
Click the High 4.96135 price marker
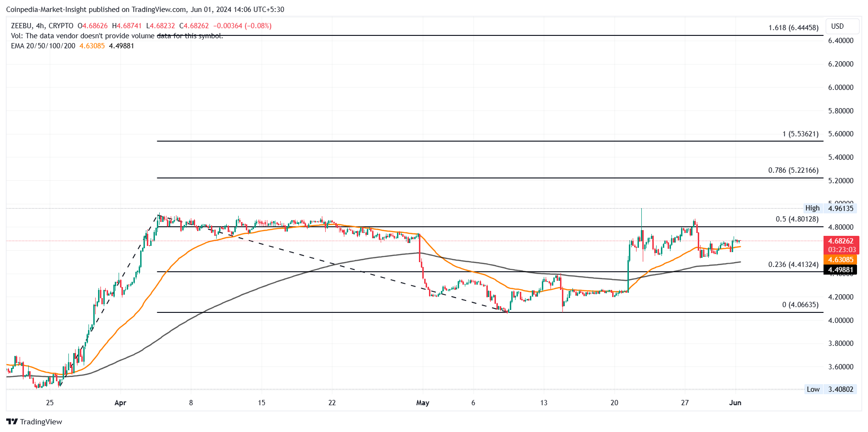pyautogui.click(x=829, y=208)
